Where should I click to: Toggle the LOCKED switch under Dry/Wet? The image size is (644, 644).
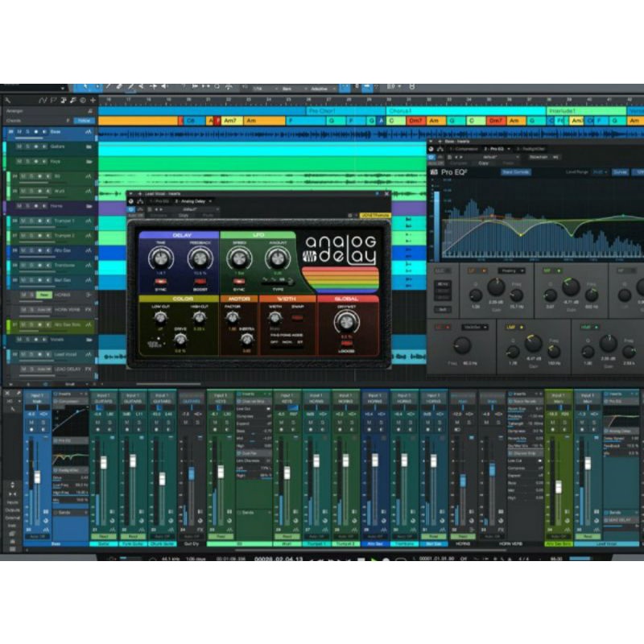347,343
